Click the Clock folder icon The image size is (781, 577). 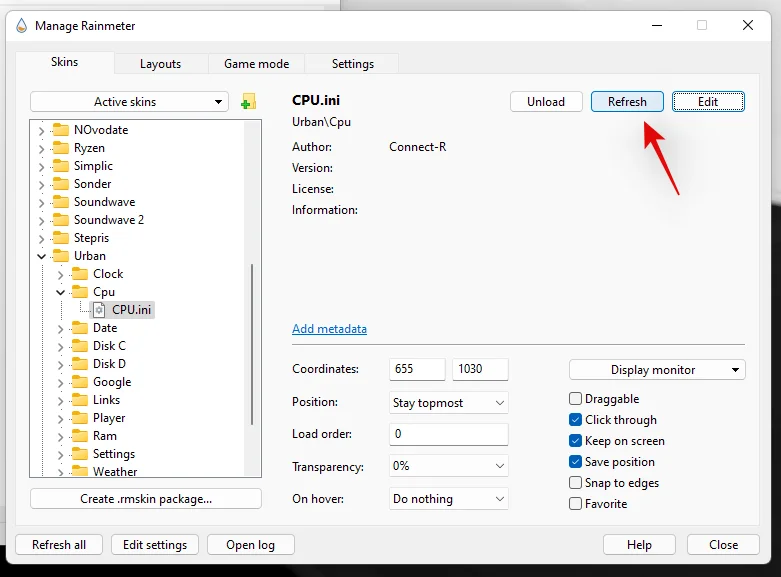[80, 274]
